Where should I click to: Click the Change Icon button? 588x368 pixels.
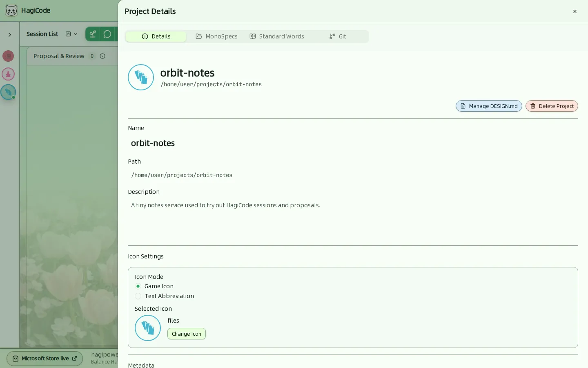187,334
